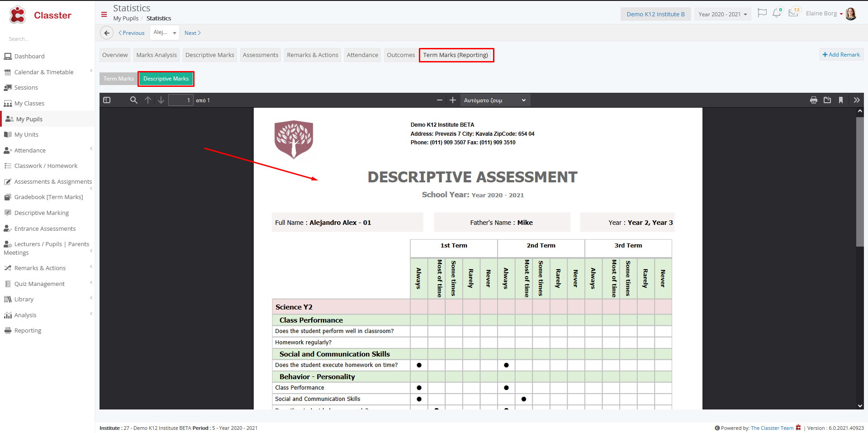Screen dimensions: 868x433
Task: Go to the Previous pupil
Action: (x=132, y=33)
